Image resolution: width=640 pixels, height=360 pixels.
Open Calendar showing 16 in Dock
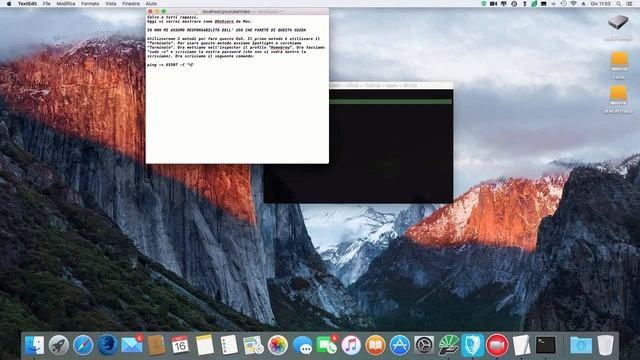(x=180, y=345)
